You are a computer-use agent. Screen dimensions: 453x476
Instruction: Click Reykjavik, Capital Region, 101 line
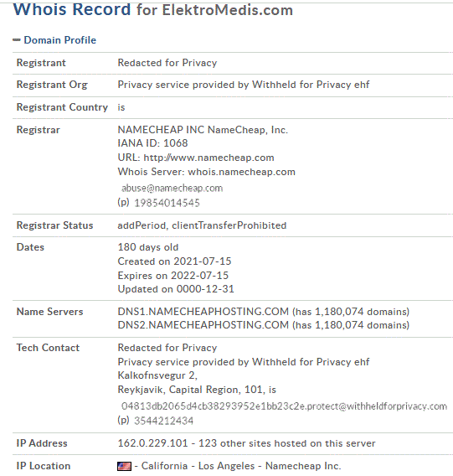point(197,390)
